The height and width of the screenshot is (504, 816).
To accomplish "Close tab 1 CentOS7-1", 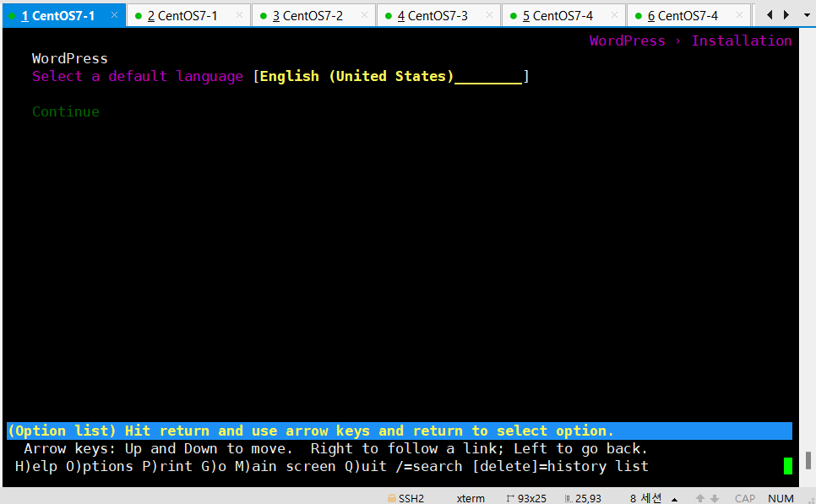I will click(x=115, y=15).
